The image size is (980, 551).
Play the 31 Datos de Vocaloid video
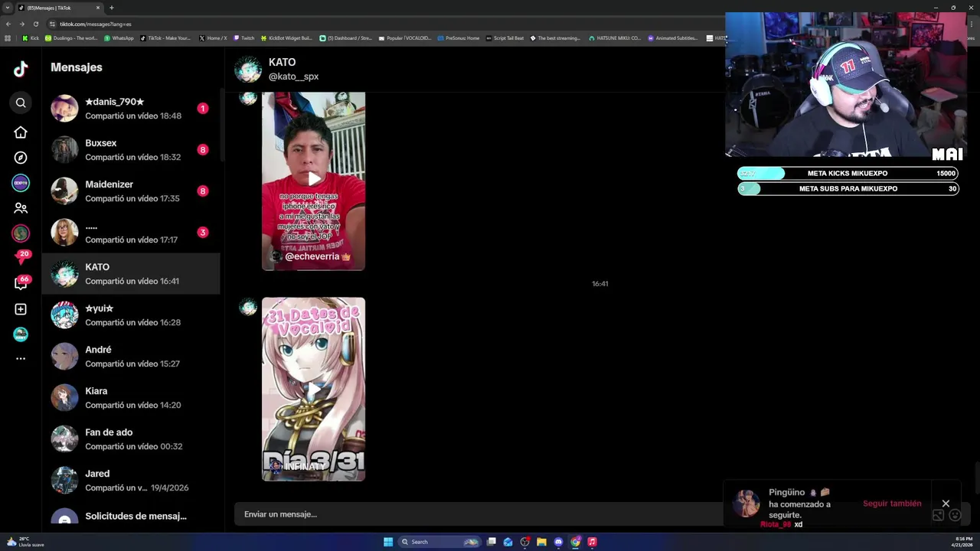point(314,389)
